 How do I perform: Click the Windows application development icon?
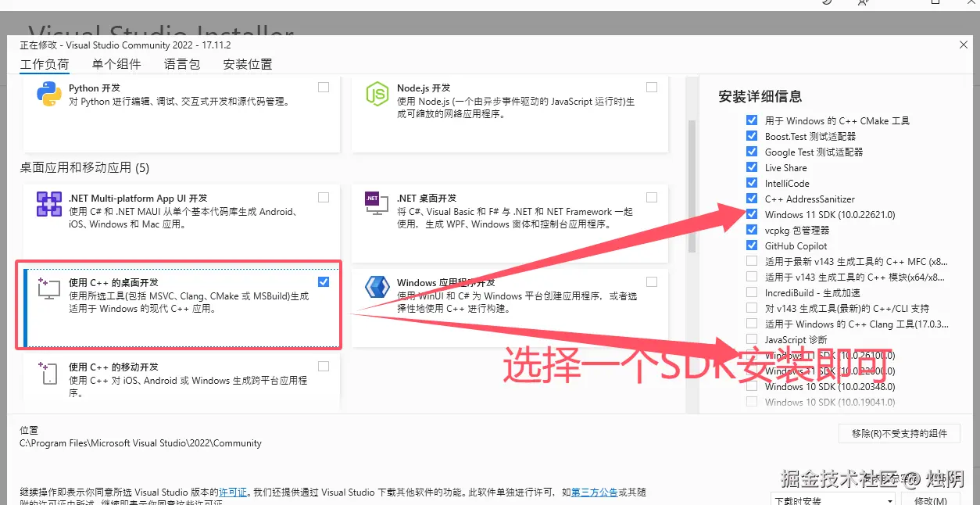click(x=378, y=288)
